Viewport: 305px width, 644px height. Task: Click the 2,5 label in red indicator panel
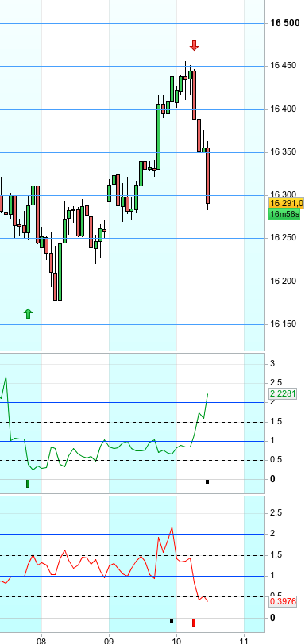(x=276, y=513)
